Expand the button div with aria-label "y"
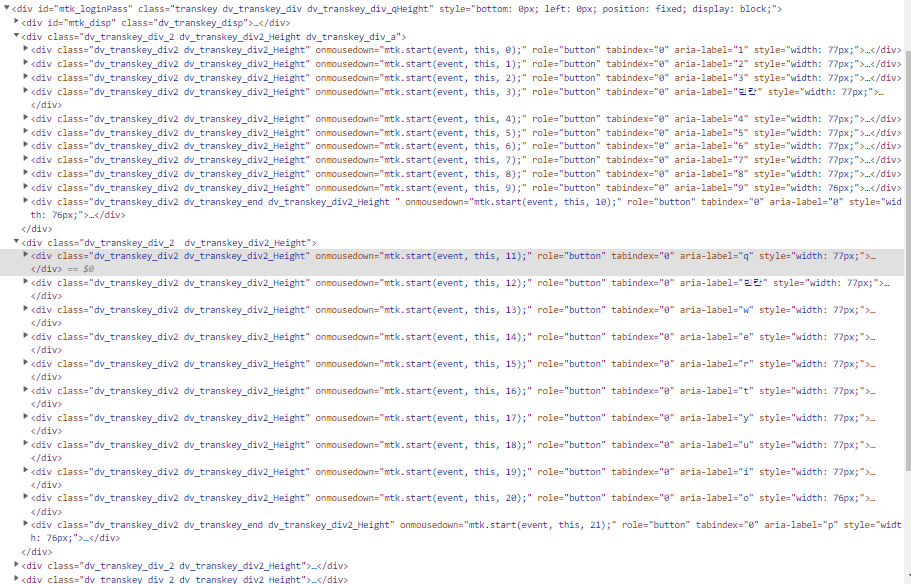This screenshot has height=584, width=911. pos(26,417)
